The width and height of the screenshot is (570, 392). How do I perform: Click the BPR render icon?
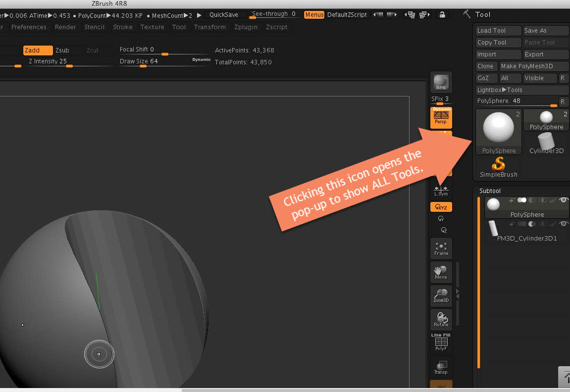pos(441,83)
